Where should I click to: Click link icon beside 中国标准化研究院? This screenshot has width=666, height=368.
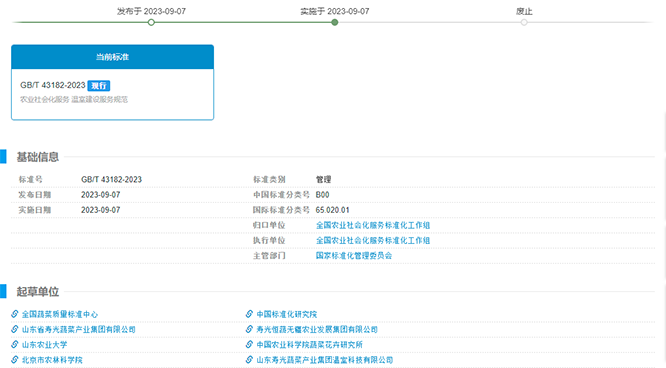[249, 314]
